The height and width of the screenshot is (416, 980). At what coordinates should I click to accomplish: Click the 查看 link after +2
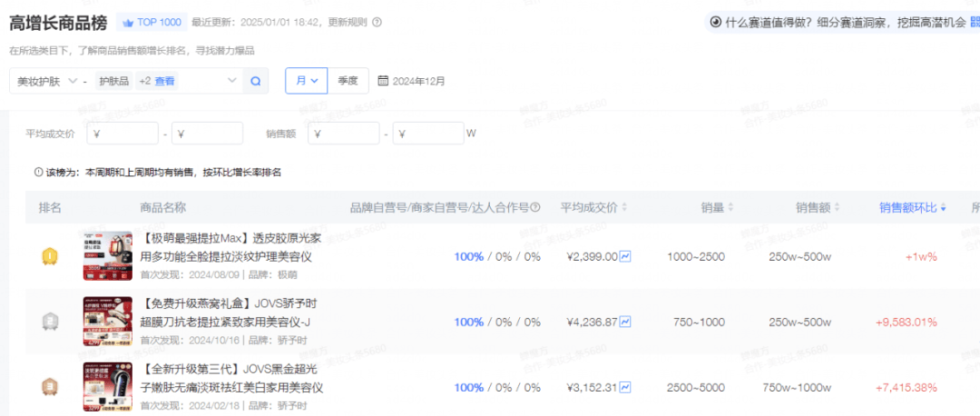click(x=164, y=81)
